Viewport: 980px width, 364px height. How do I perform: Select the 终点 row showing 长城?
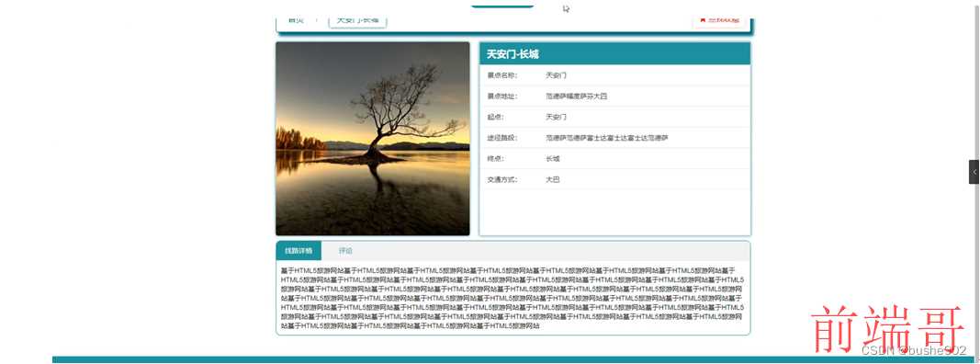614,159
